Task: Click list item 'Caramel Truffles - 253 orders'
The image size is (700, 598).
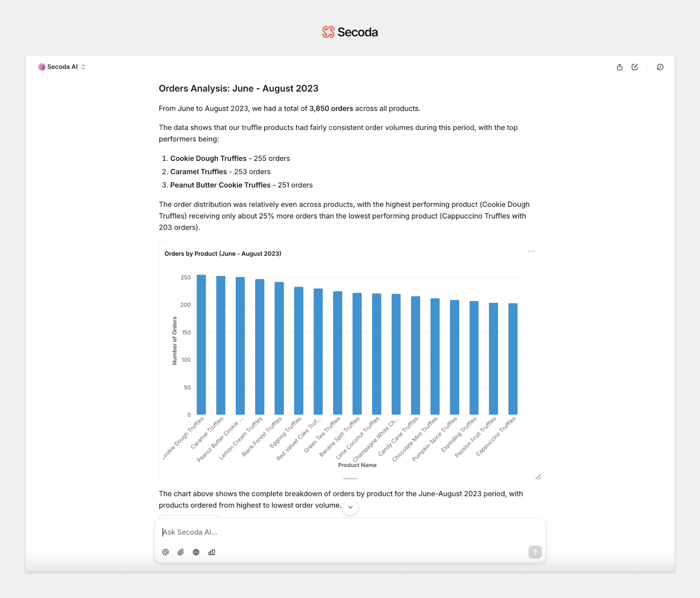Action: tap(220, 172)
